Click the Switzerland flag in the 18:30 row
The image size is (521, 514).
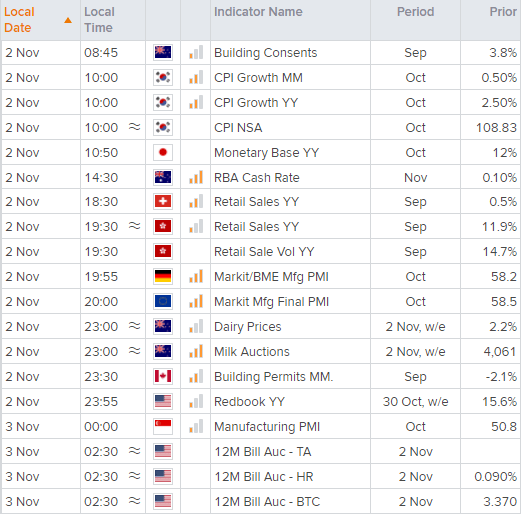(163, 201)
